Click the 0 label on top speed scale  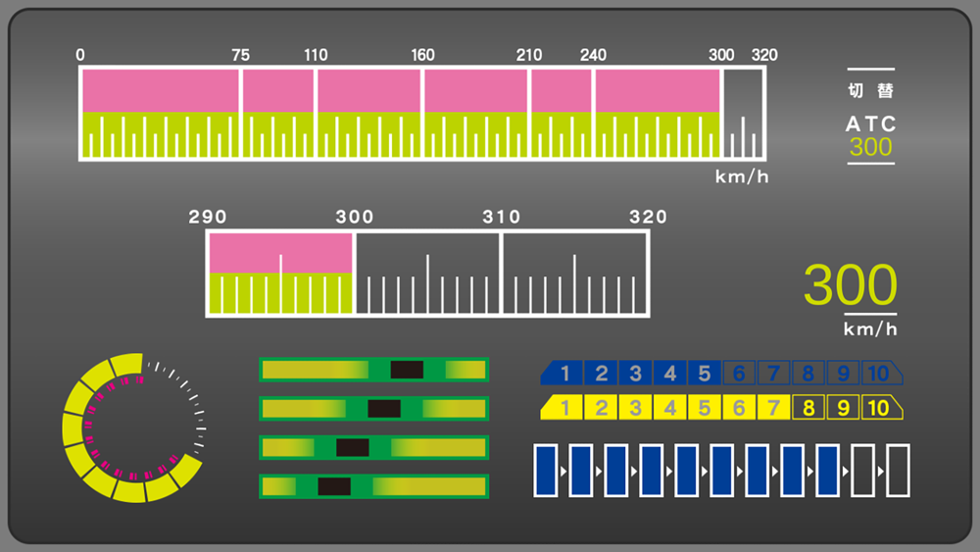point(80,55)
